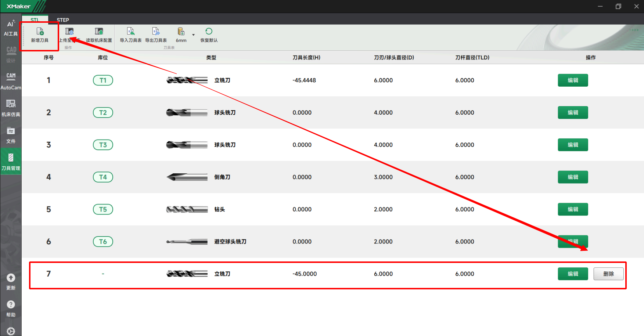Open the AI工具 sidebar icon
Viewport: 644px width, 336px height.
[11, 24]
